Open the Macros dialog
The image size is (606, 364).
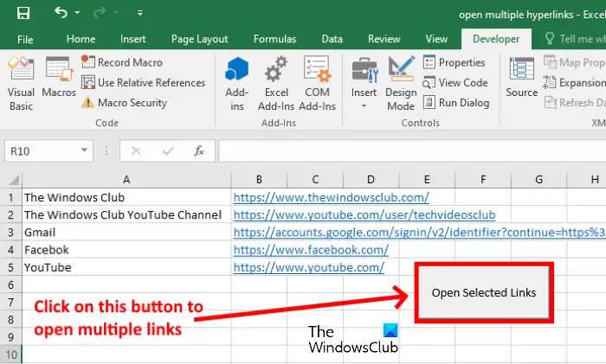(59, 77)
